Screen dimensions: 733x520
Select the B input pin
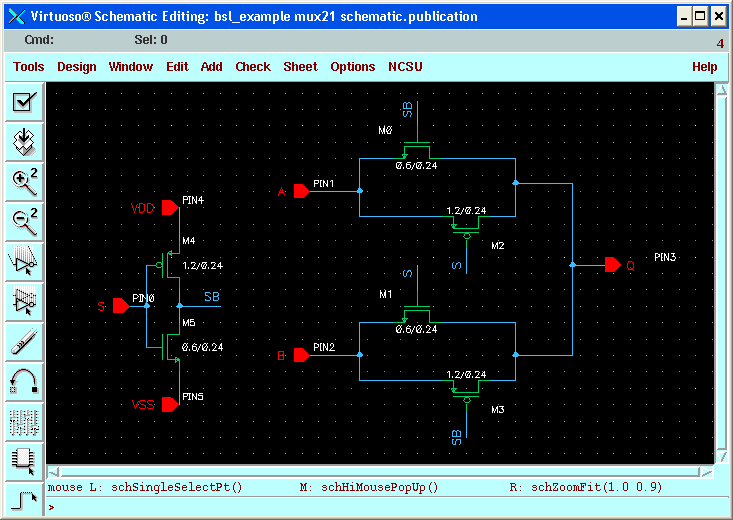(302, 355)
